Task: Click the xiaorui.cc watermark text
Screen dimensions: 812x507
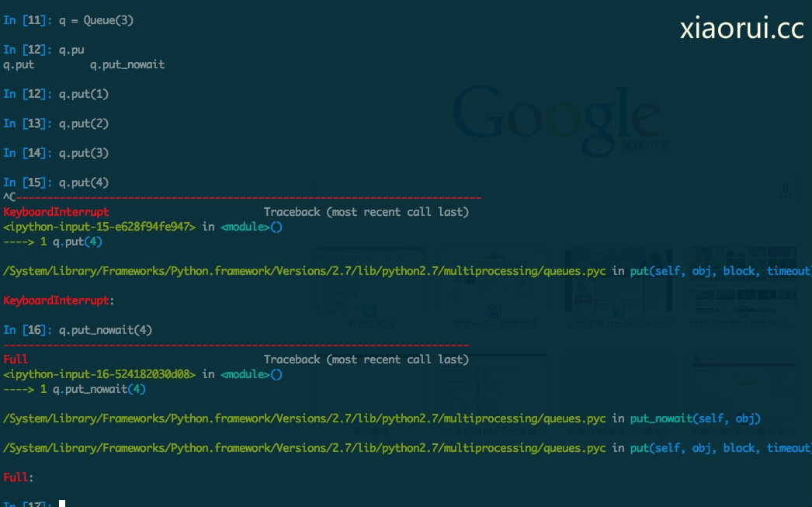Action: click(x=741, y=29)
